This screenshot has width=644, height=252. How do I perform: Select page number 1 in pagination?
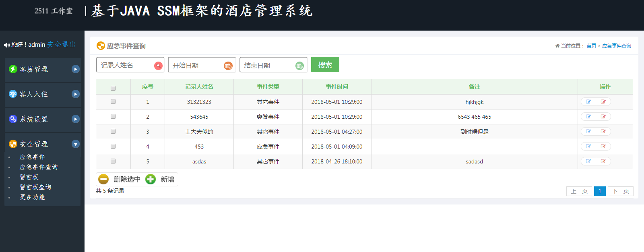pos(600,191)
